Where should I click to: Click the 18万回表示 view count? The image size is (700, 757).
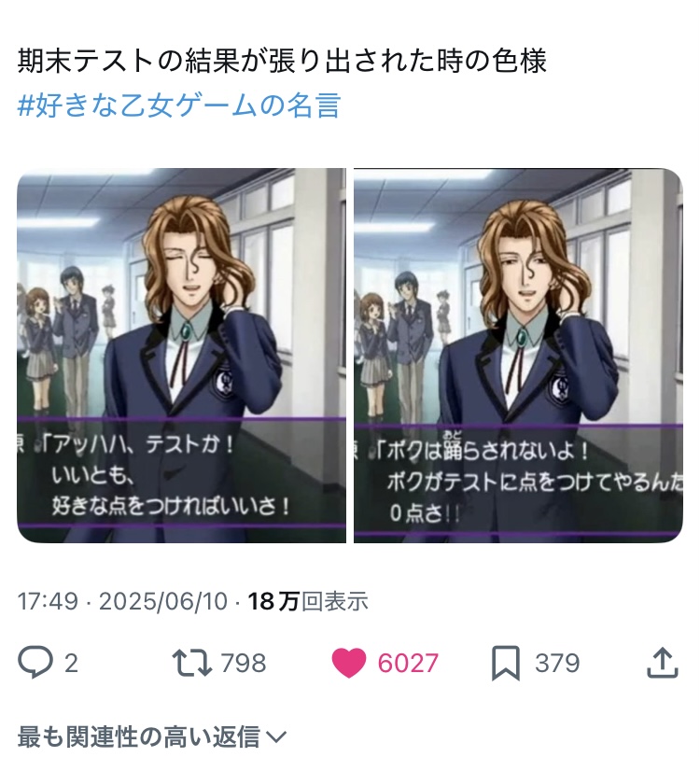(x=308, y=601)
